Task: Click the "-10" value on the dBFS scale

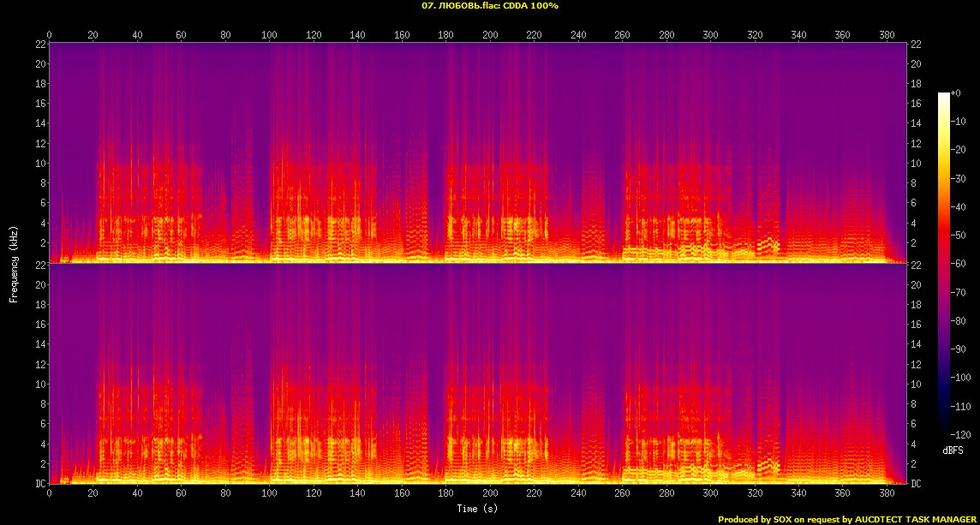Action: pyautogui.click(x=958, y=122)
